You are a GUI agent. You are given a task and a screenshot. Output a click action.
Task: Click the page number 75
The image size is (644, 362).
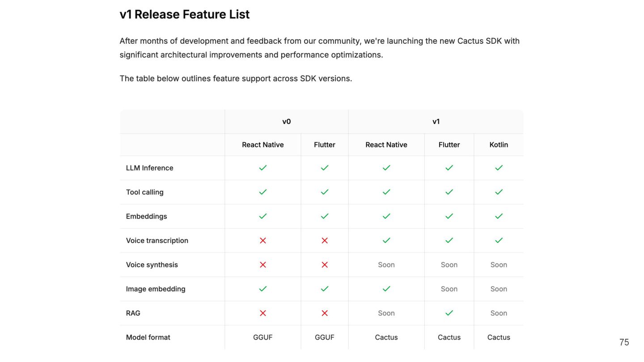(624, 342)
